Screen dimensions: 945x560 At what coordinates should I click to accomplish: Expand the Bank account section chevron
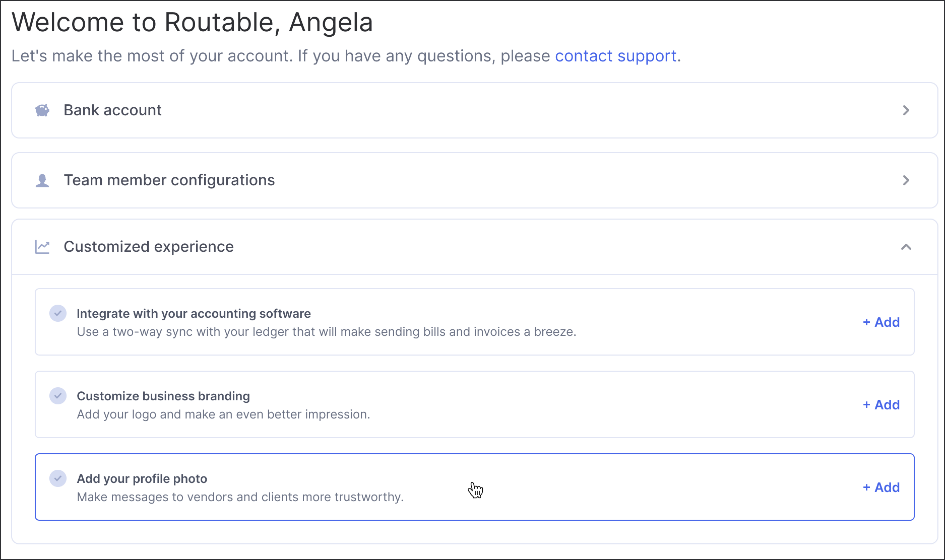tap(906, 110)
